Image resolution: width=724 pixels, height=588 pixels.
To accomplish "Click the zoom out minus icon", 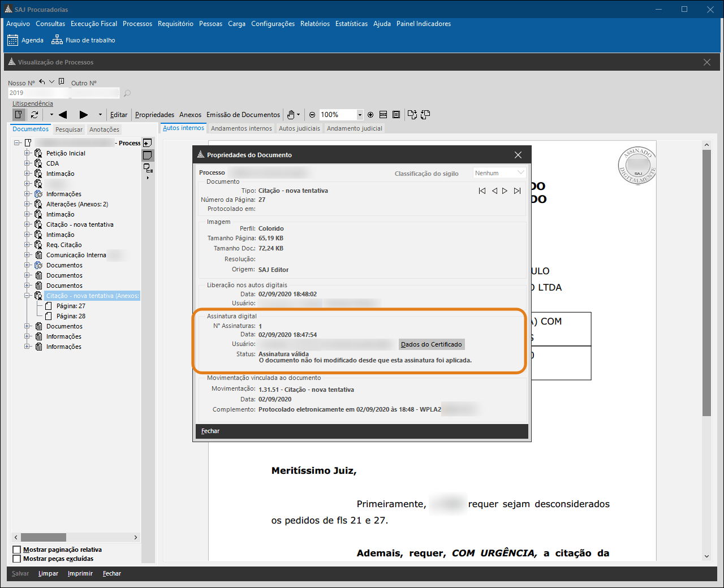I will point(312,115).
